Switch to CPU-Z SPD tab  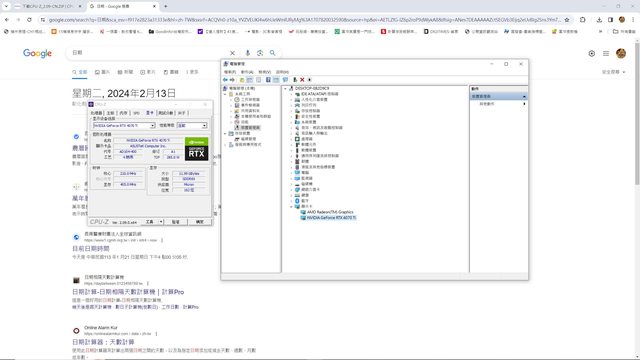[x=136, y=113]
